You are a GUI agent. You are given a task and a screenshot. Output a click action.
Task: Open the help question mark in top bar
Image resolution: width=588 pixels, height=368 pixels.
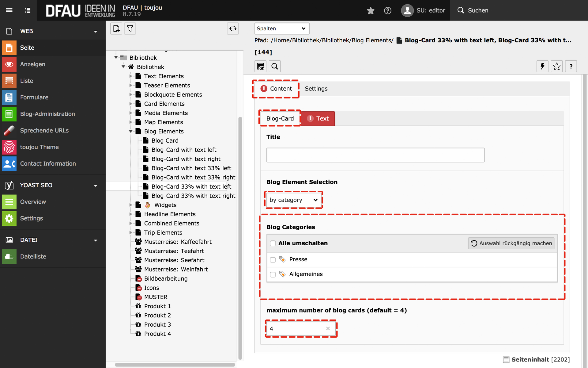point(387,10)
